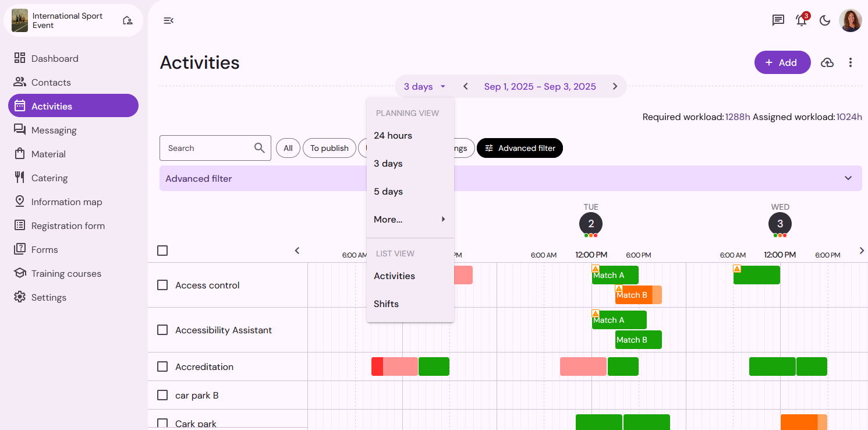This screenshot has height=430, width=868.
Task: Check the Access control row checkbox
Action: (162, 285)
